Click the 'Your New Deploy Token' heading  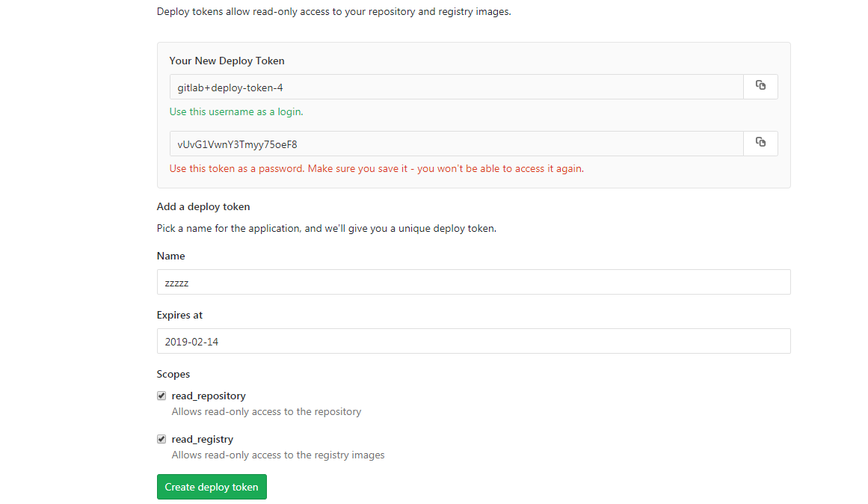pyautogui.click(x=227, y=61)
